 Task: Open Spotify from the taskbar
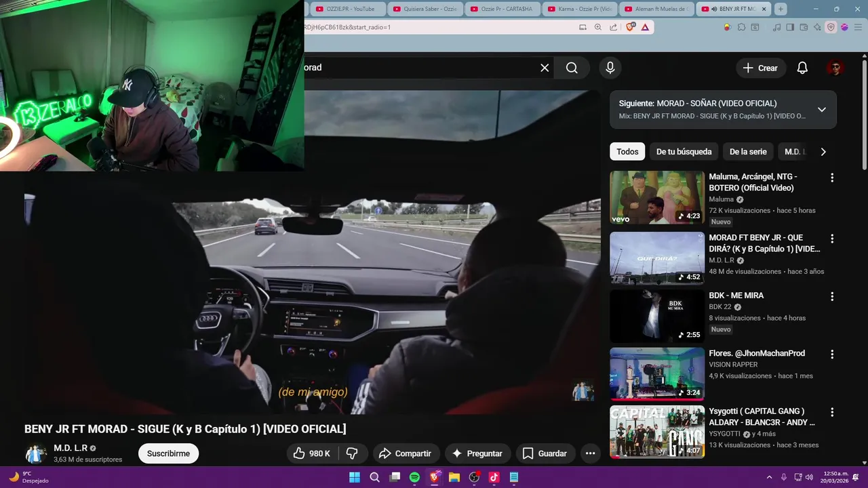(x=414, y=477)
